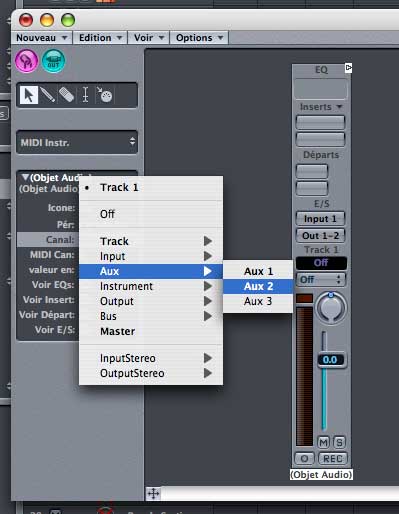399x514 pixels.
Task: Choose Aux 2 from the submenu
Action: pos(258,286)
